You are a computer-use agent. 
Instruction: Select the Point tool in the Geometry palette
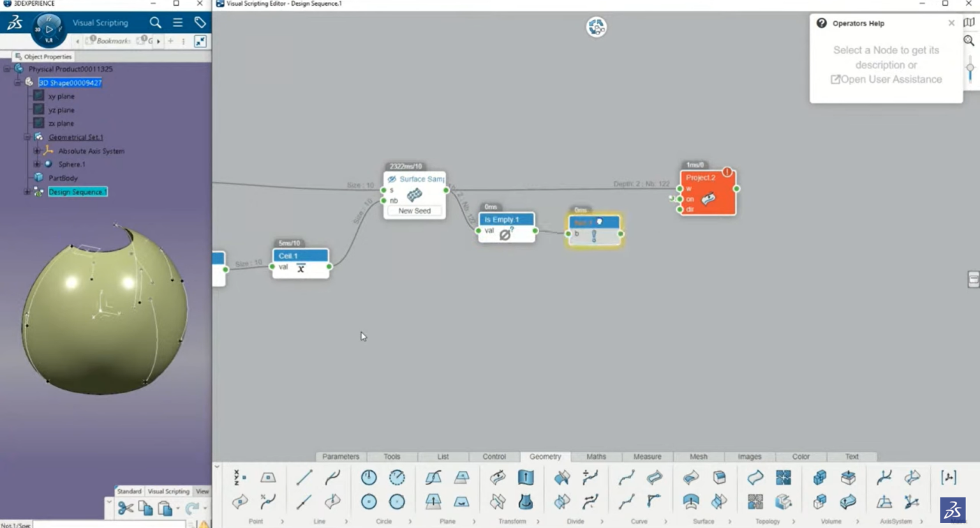click(241, 477)
